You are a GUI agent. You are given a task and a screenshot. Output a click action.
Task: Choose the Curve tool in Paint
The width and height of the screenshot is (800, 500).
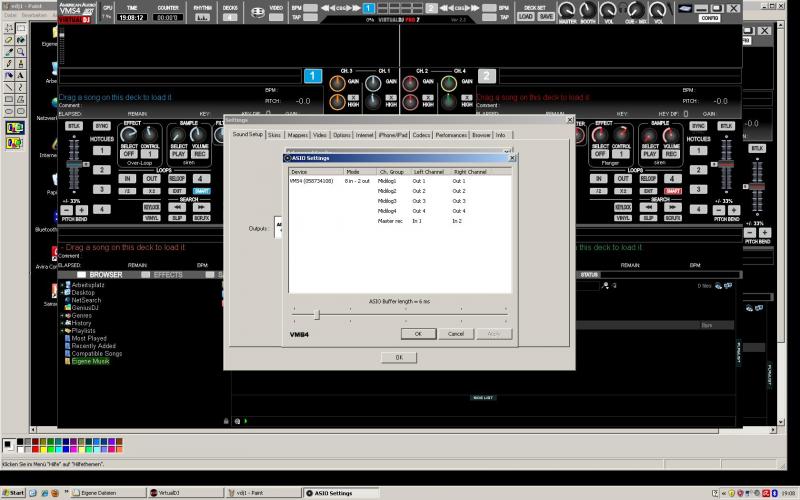pos(20,87)
